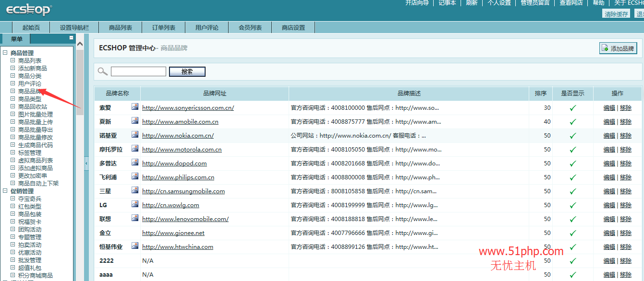The height and width of the screenshot is (281, 644).
Task: Click the minimize icon on 菜单 panel header
Action: (71, 38)
